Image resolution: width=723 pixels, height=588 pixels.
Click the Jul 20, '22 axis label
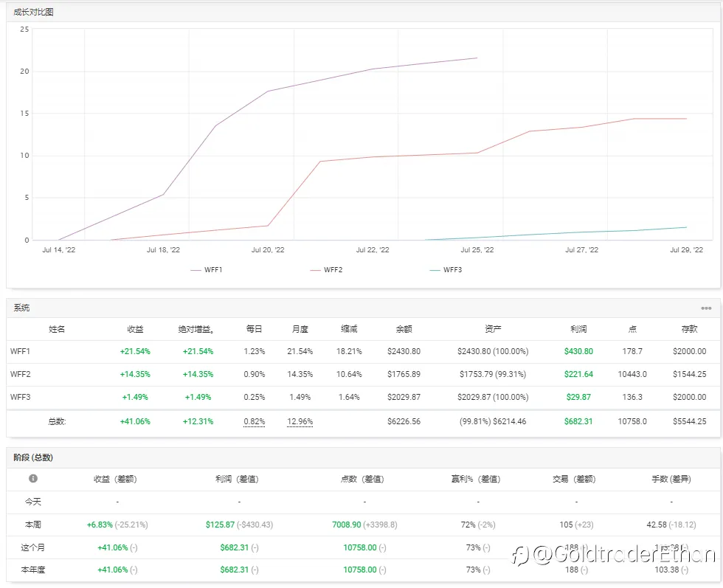click(x=268, y=250)
